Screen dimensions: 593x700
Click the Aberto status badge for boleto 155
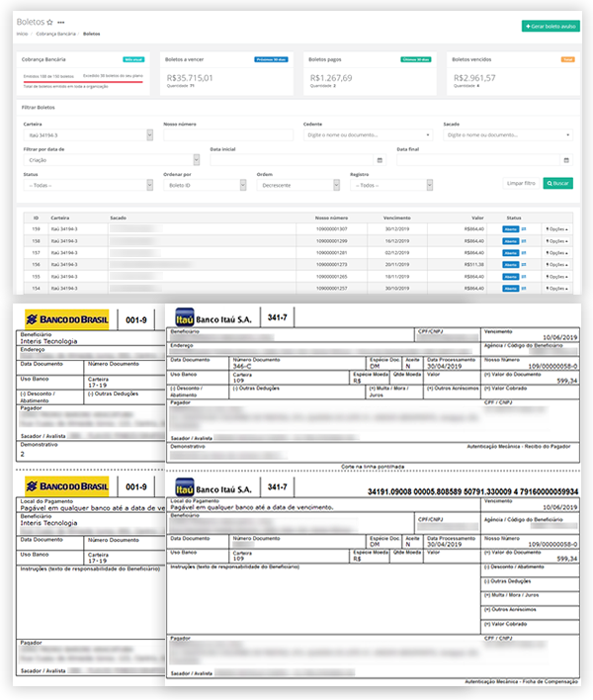point(510,276)
